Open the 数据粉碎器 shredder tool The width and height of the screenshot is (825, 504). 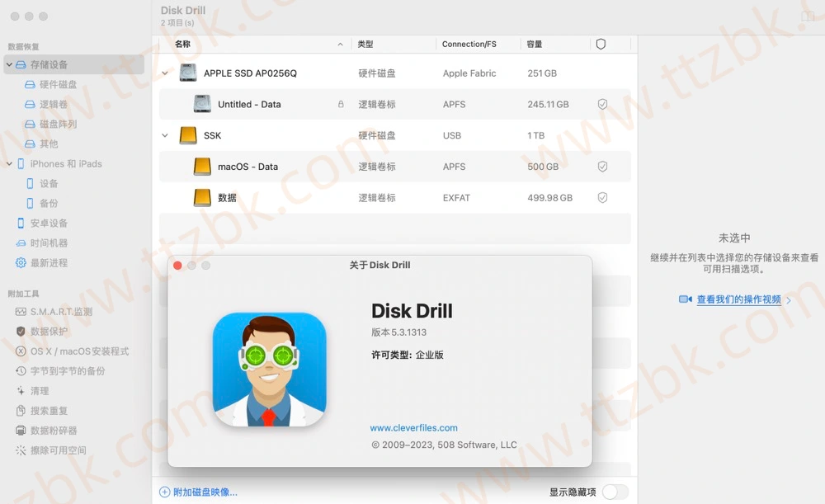pyautogui.click(x=58, y=431)
